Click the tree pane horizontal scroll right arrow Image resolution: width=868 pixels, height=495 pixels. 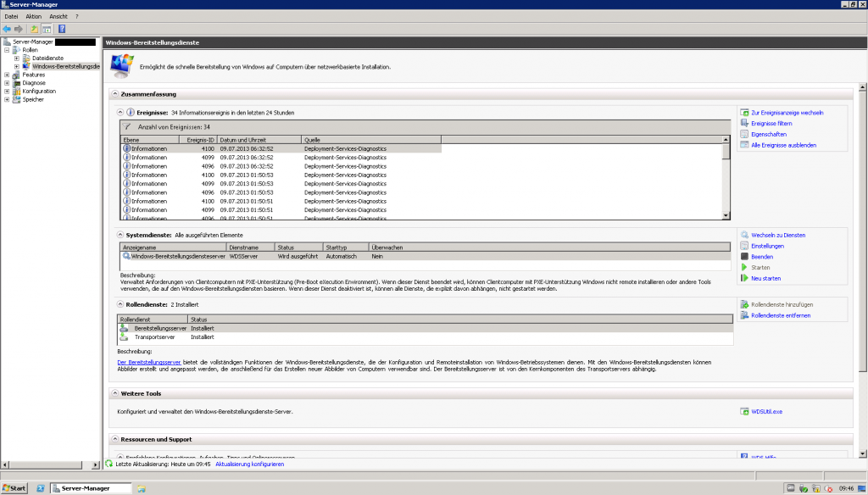95,464
